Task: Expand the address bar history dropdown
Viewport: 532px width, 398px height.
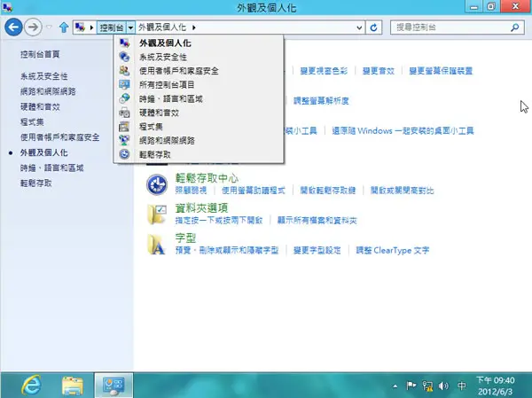Action: click(x=359, y=27)
